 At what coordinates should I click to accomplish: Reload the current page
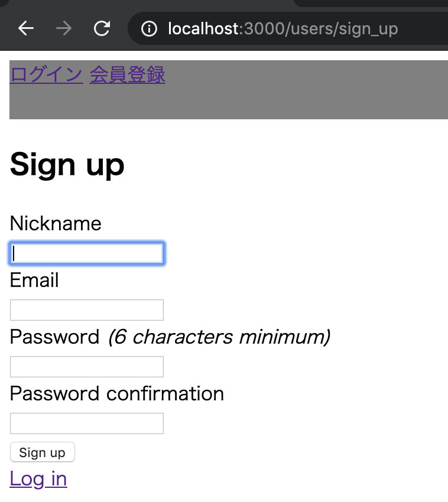pyautogui.click(x=101, y=28)
